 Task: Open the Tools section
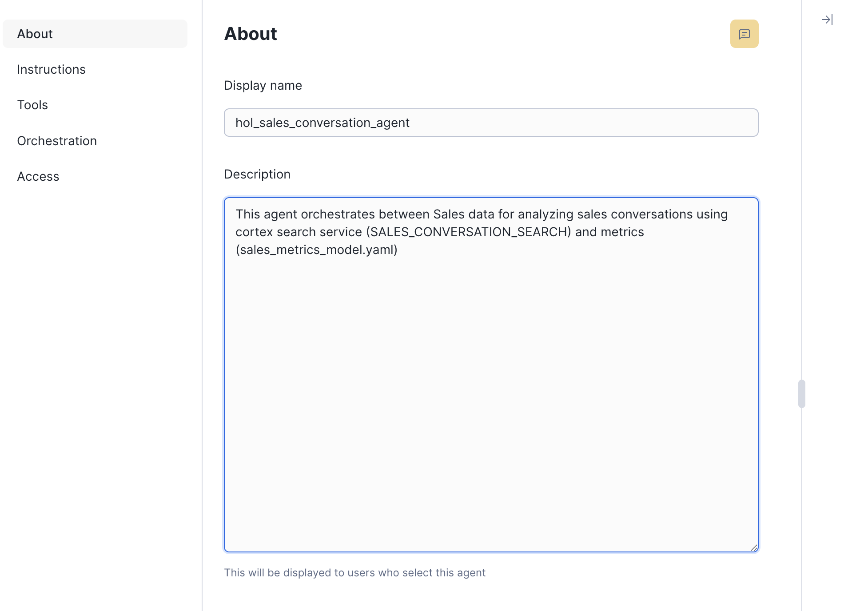point(32,105)
